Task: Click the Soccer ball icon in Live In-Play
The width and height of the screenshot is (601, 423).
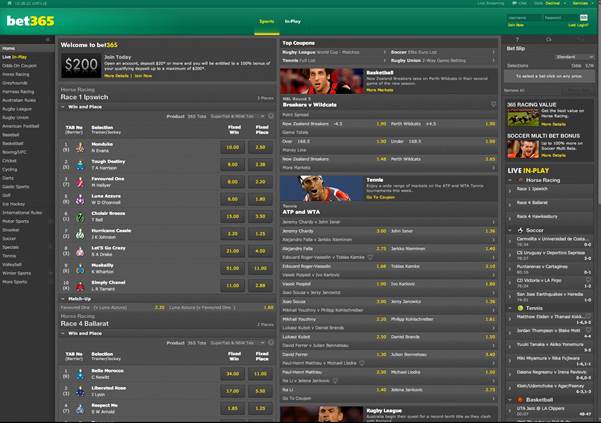Action: pos(520,230)
